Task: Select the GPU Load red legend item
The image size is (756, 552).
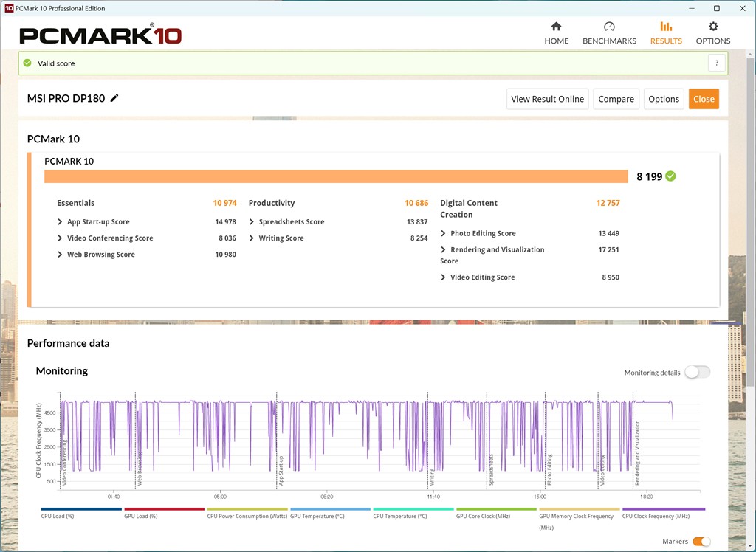Action: (164, 509)
